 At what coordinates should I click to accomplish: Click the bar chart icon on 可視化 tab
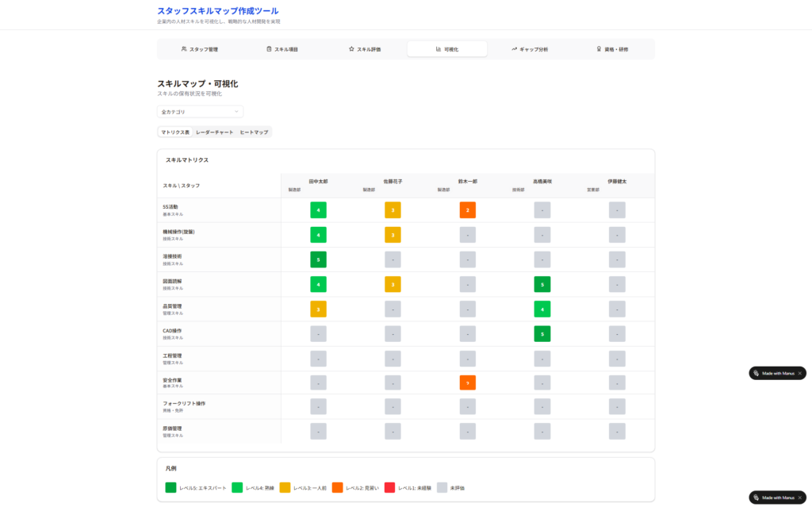coord(439,49)
